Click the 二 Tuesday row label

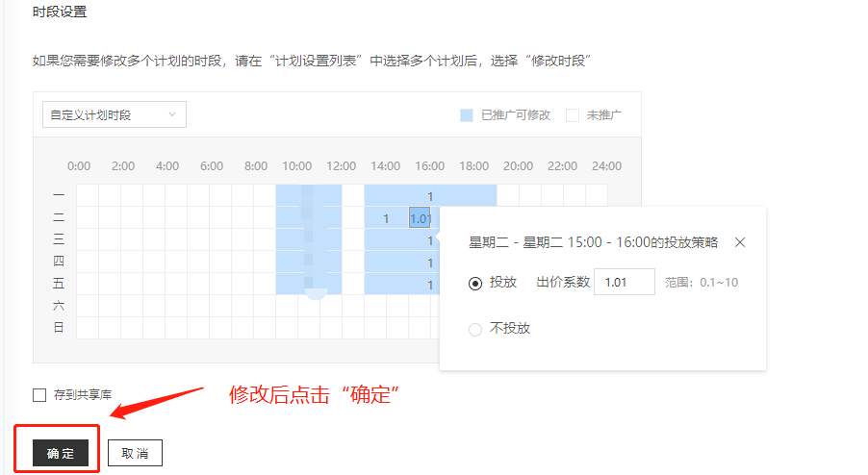coord(59,217)
